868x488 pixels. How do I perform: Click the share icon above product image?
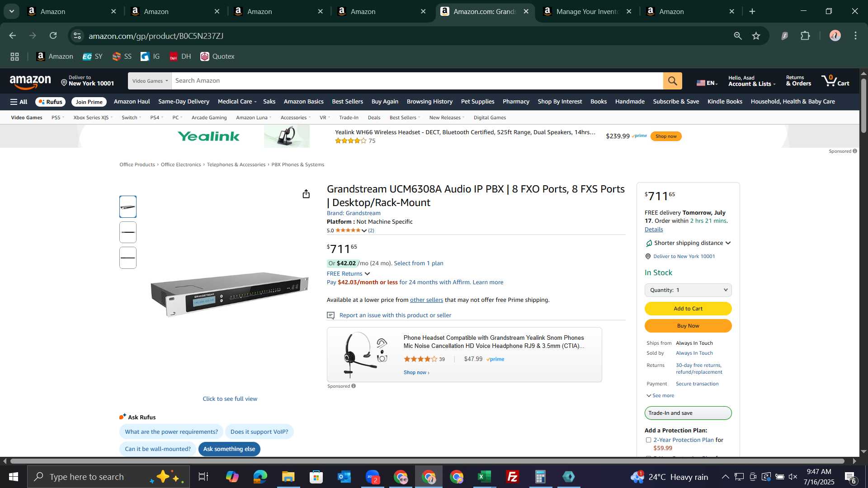point(306,194)
